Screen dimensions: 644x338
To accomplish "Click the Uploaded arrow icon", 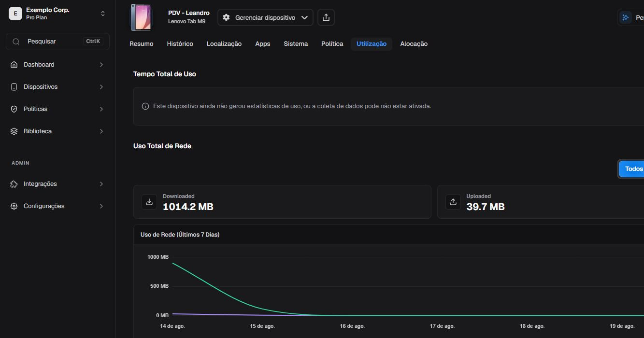I will pyautogui.click(x=453, y=202).
